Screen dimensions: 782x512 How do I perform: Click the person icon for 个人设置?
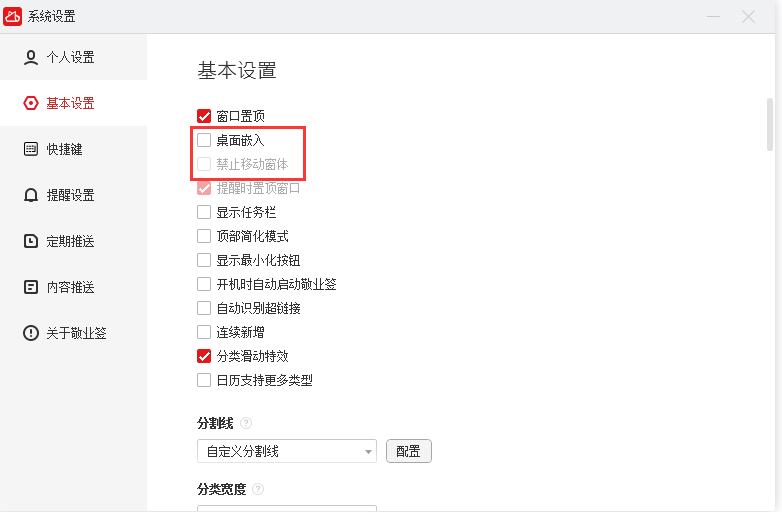31,57
